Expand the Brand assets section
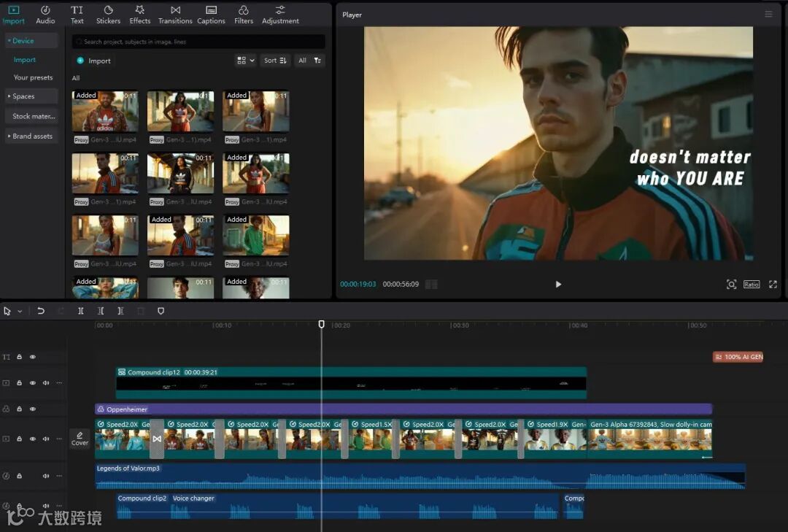 click(x=31, y=136)
